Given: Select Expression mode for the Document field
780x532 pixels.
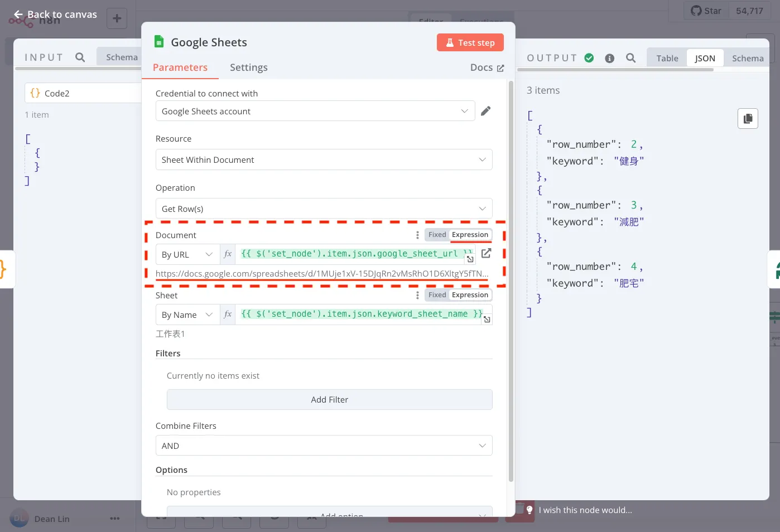Looking at the screenshot, I should pyautogui.click(x=470, y=235).
